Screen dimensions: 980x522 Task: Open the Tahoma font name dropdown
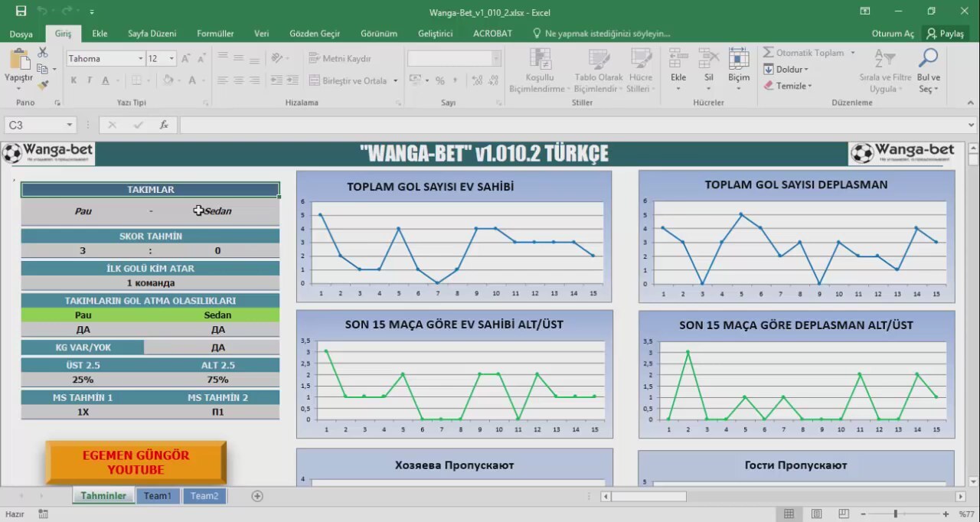tap(141, 58)
